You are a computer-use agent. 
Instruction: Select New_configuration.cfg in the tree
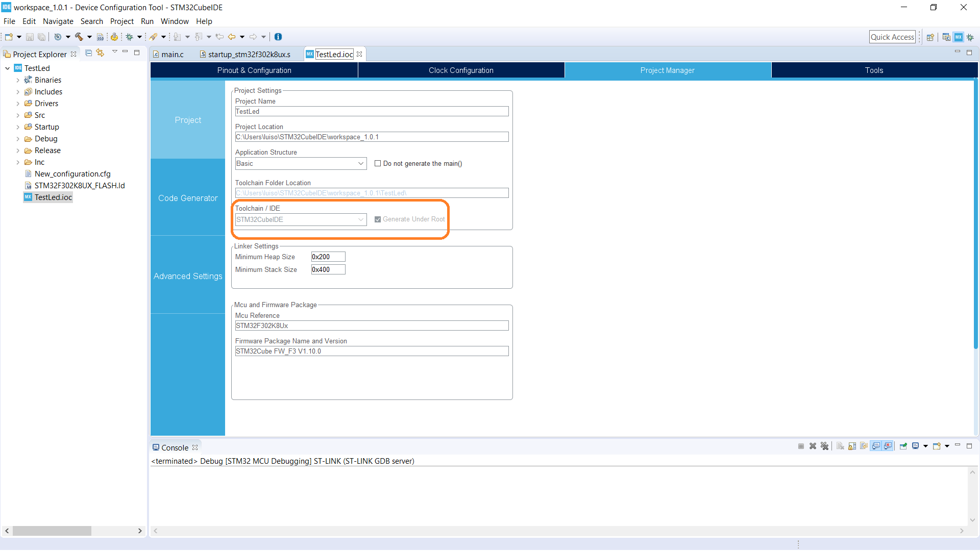coord(72,174)
